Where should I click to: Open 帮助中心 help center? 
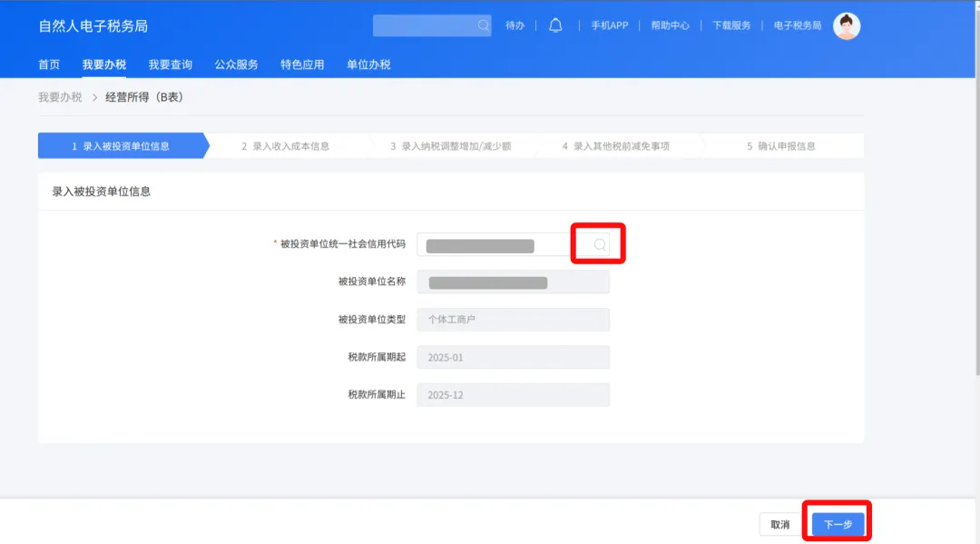(670, 25)
